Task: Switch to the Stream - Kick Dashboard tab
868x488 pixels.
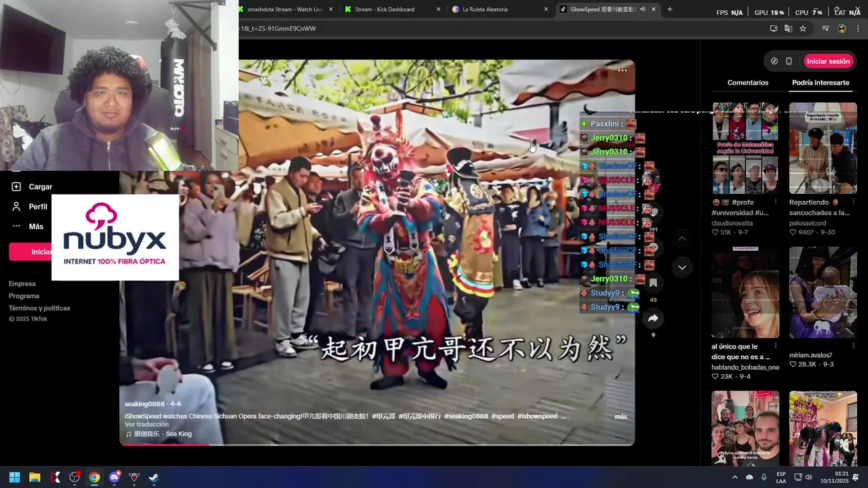Action: click(393, 9)
